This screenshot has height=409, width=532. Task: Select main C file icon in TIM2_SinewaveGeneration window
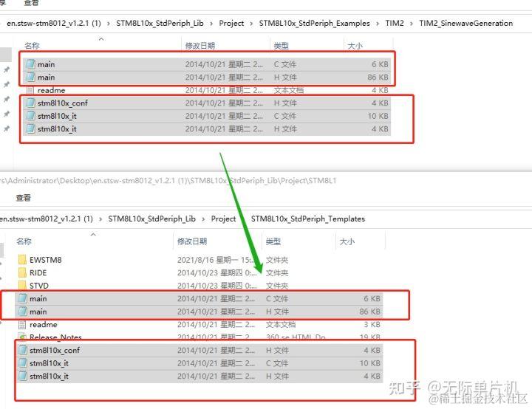coord(30,64)
